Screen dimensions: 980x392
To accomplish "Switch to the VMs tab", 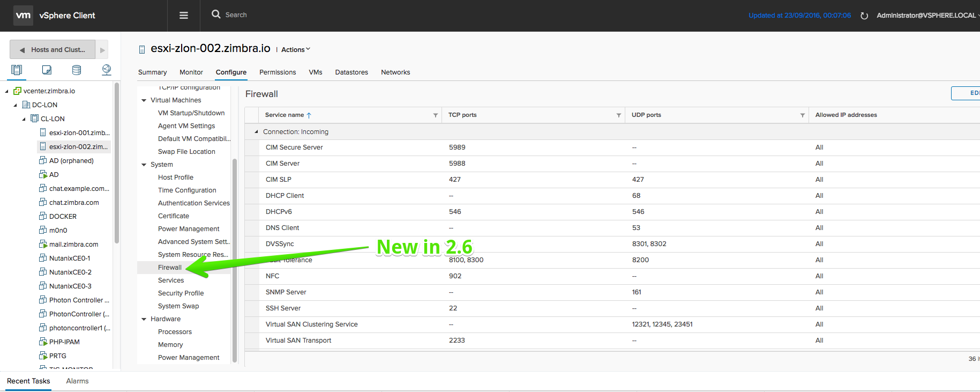I will click(316, 72).
